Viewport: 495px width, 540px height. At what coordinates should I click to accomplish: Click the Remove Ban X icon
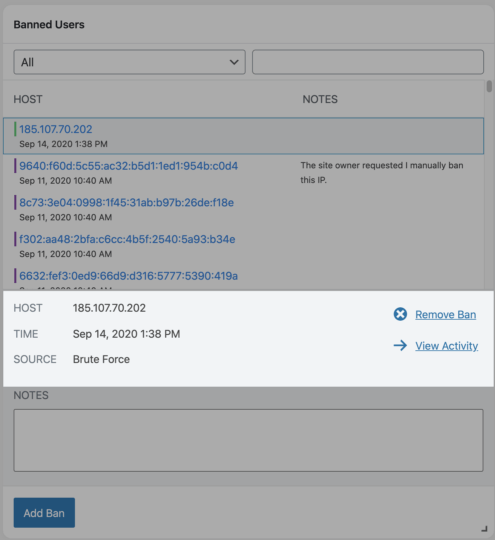tap(400, 314)
